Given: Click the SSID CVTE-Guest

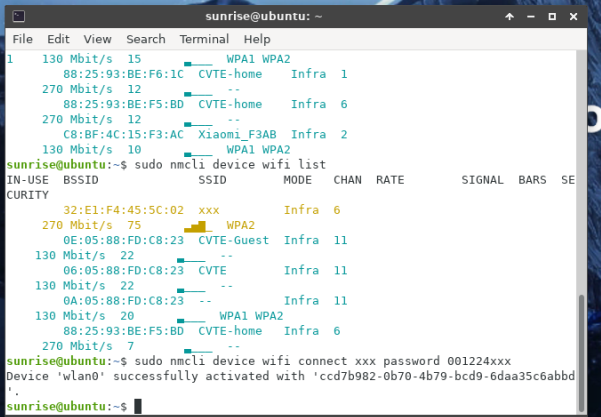Looking at the screenshot, I should pyautogui.click(x=233, y=240).
